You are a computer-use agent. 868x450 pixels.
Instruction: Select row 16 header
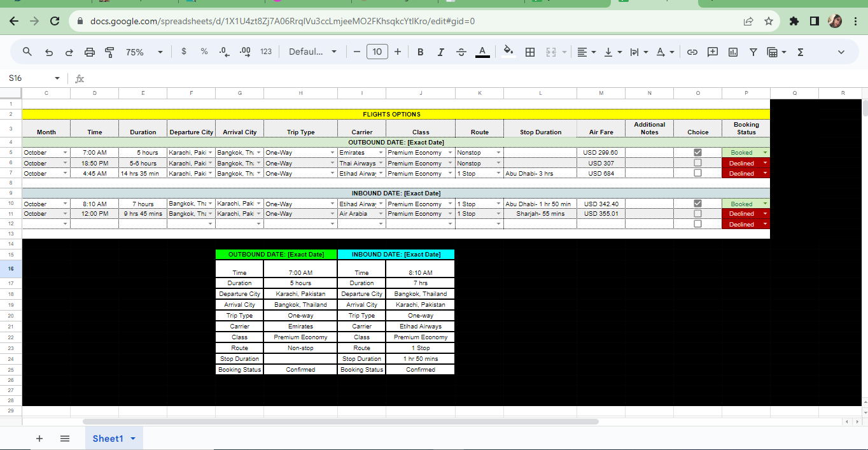(x=11, y=269)
